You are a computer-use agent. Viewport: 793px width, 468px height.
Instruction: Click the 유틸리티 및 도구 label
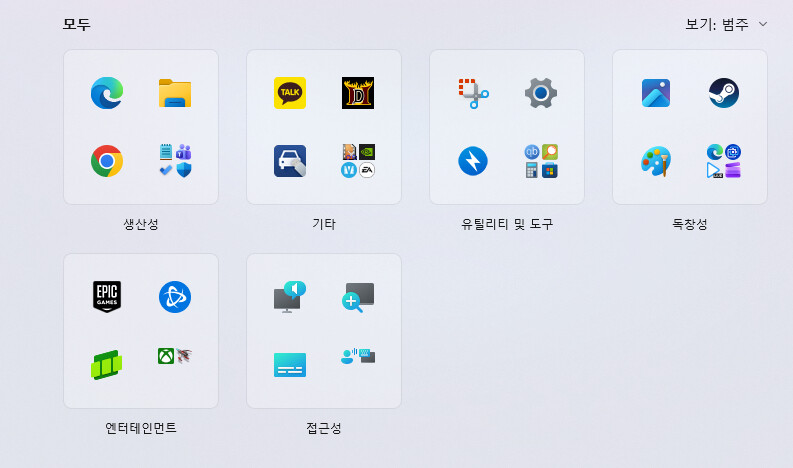507,224
